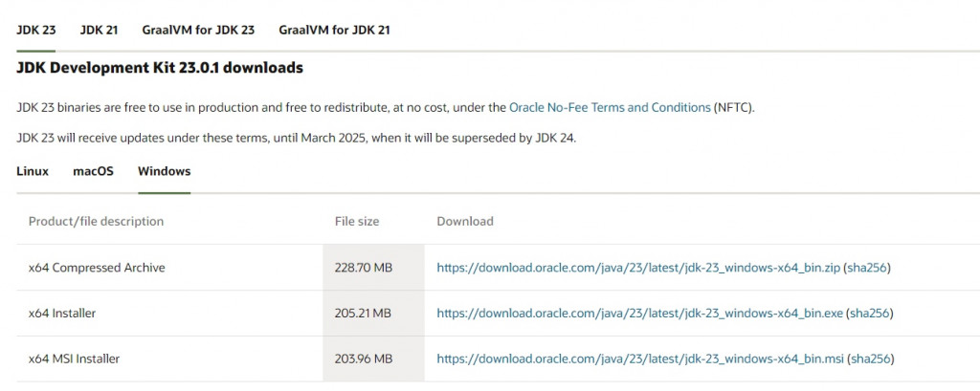Screen dimensions: 980x391
Task: Select the GraalVM for JDK 21 tab
Action: pos(334,30)
